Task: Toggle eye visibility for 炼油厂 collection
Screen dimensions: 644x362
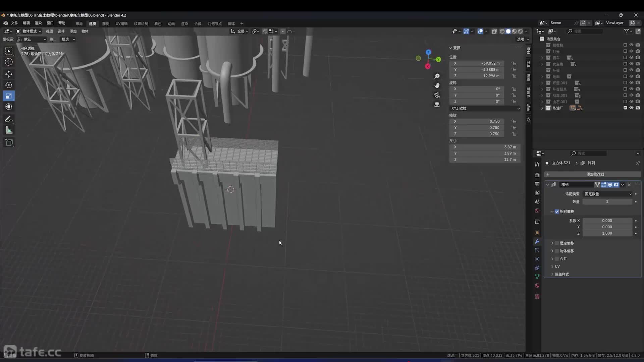Action: point(631,108)
